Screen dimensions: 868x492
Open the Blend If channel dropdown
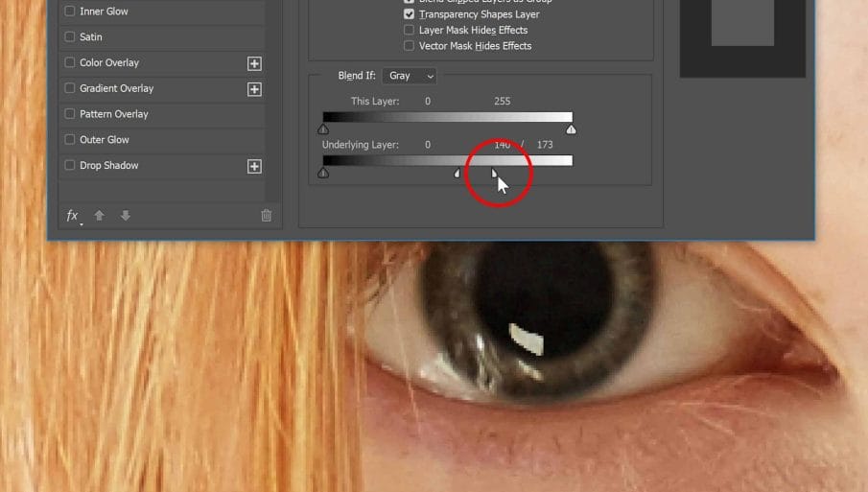[410, 76]
